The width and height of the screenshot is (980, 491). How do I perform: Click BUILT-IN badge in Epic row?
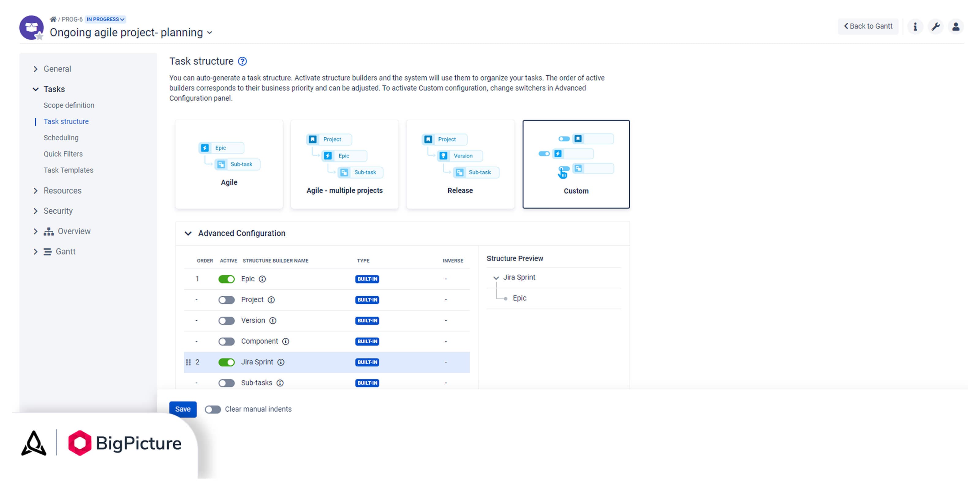pos(367,279)
